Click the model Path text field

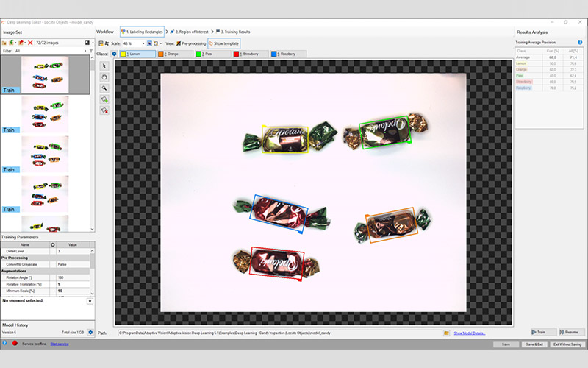coord(280,333)
